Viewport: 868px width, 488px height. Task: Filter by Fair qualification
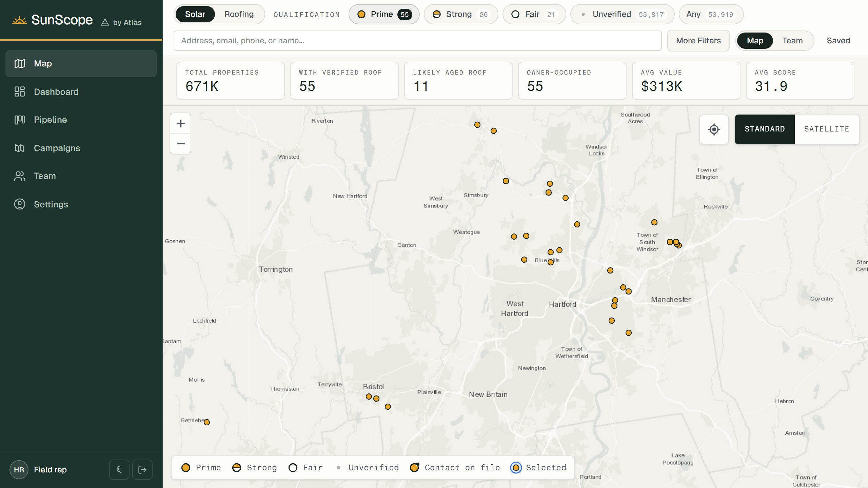534,14
